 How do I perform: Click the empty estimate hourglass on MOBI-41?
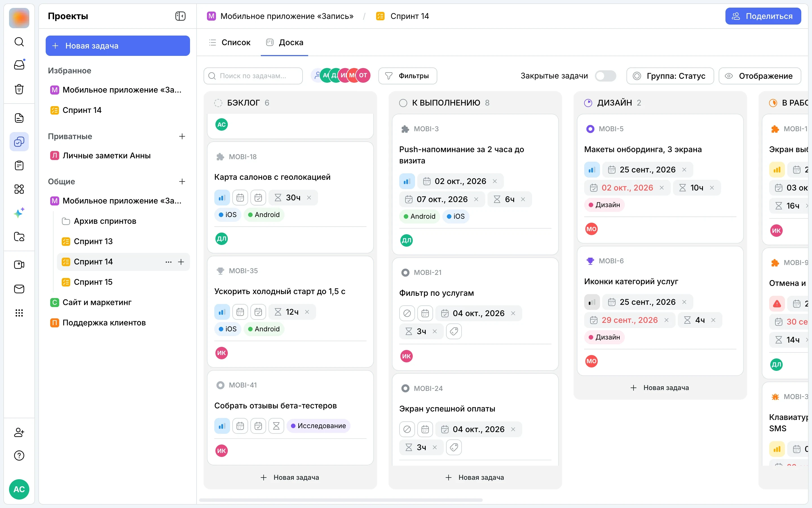point(276,426)
